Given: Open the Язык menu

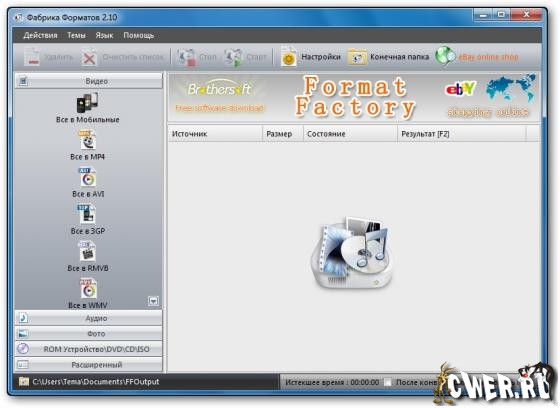Looking at the screenshot, I should 104,35.
